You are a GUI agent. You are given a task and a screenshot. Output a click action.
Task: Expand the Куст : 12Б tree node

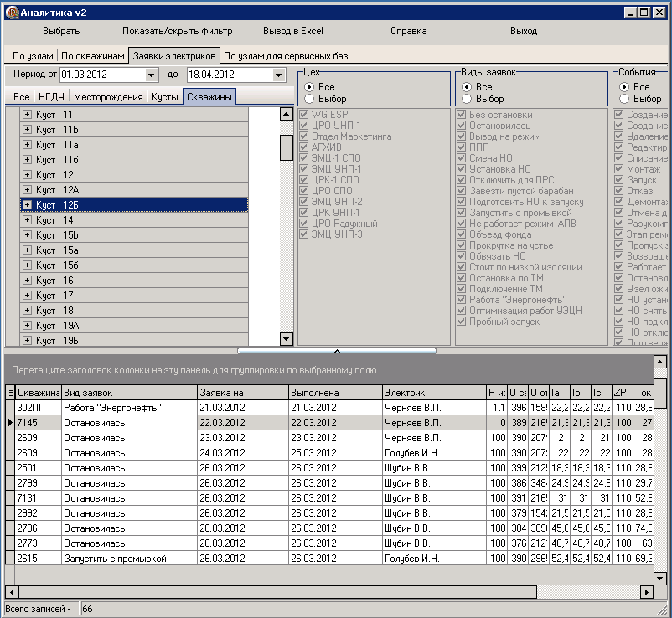coord(27,204)
